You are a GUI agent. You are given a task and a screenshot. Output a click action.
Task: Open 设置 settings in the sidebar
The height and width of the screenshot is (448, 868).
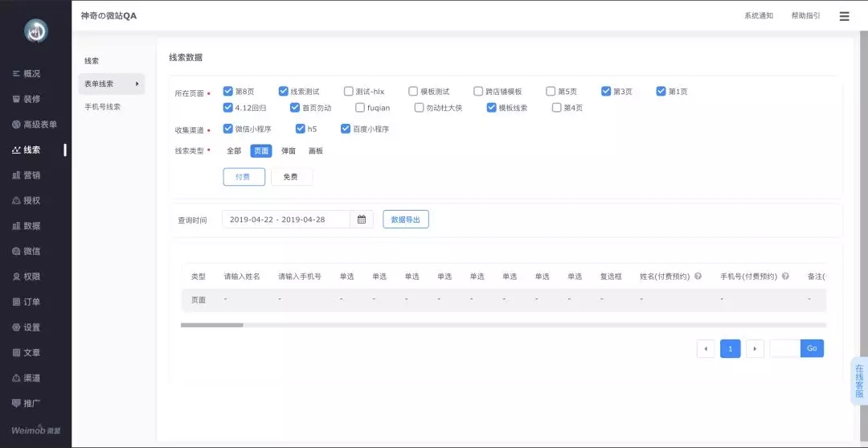click(32, 327)
